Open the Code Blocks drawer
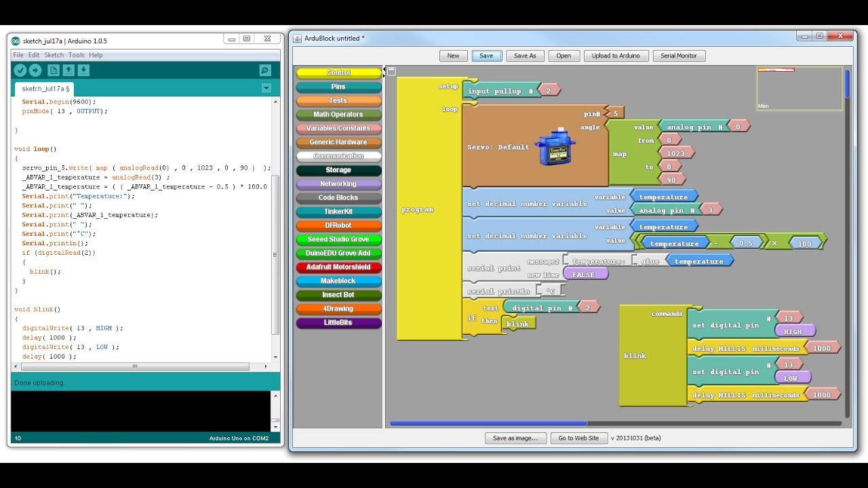 coord(338,198)
